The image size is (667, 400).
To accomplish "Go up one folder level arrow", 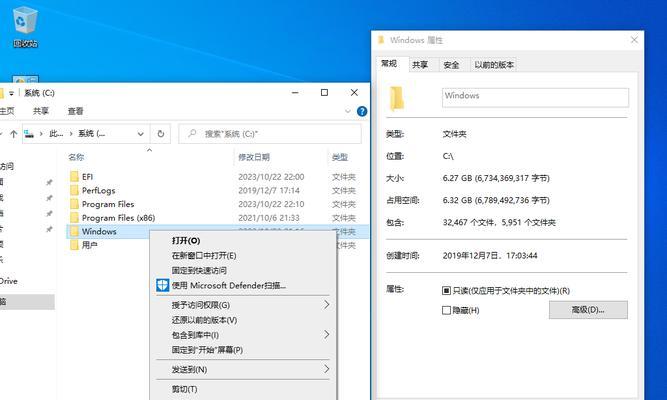I will (x=14, y=134).
